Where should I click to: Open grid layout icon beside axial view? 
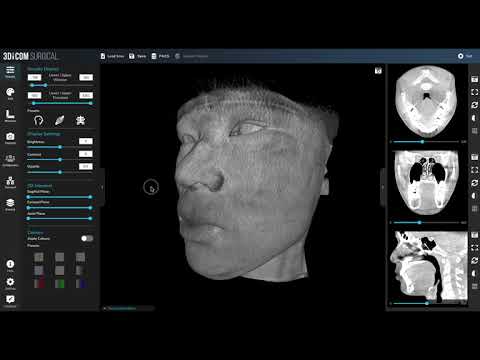click(474, 131)
